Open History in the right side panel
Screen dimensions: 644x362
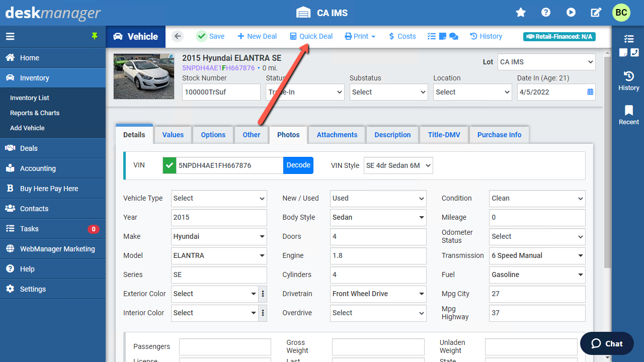click(x=629, y=81)
